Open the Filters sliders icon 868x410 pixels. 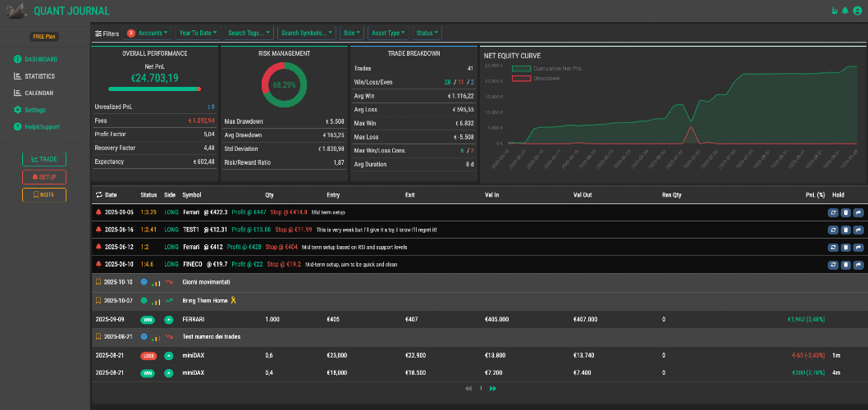[x=98, y=33]
